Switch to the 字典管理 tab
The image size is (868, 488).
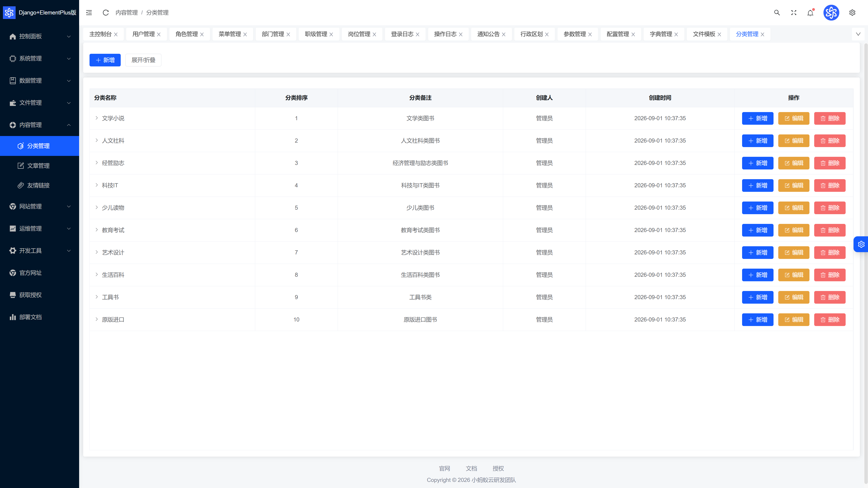pyautogui.click(x=661, y=34)
